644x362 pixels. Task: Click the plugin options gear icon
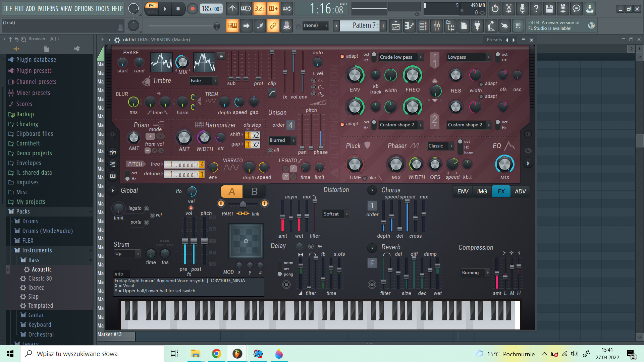[117, 40]
